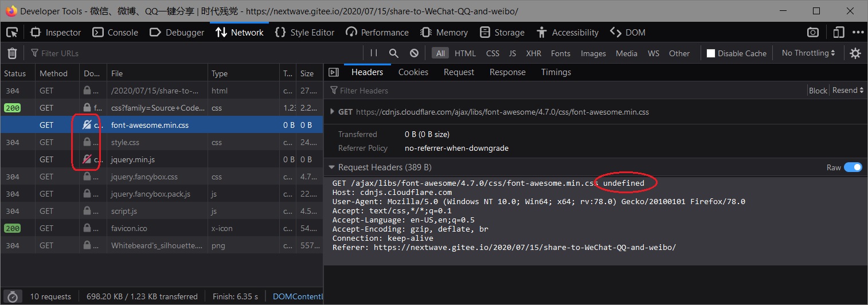Image resolution: width=868 pixels, height=305 pixels.
Task: Filter requests by Media
Action: click(627, 53)
